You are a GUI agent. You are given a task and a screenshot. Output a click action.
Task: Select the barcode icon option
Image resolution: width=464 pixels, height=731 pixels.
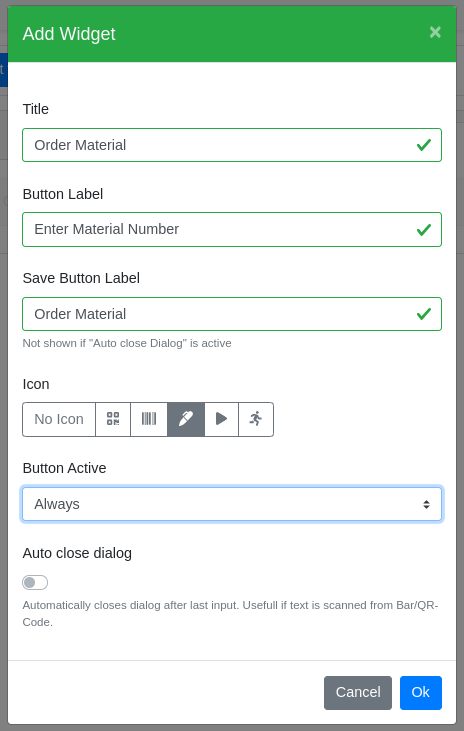(x=149, y=419)
